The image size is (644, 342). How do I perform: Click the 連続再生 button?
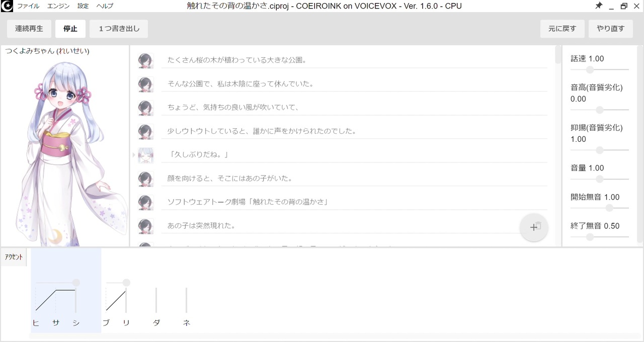pos(29,29)
